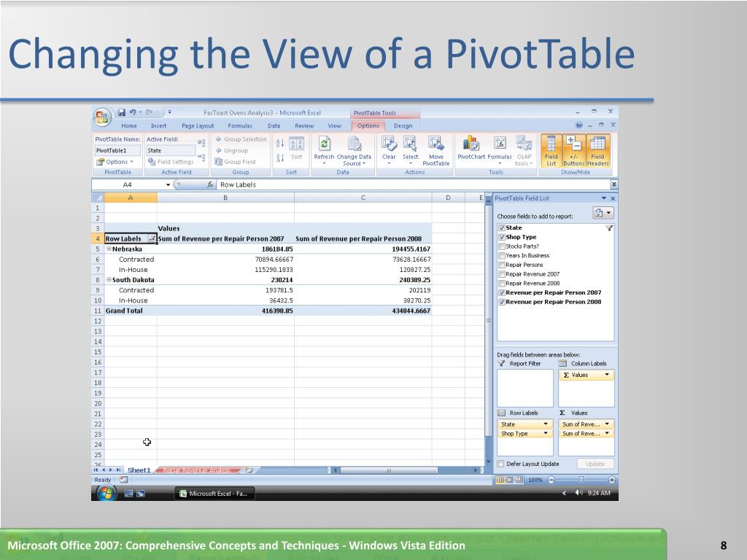Screen dimensions: 747x560
Task: Toggle the +/- Buttons option
Action: [x=573, y=150]
